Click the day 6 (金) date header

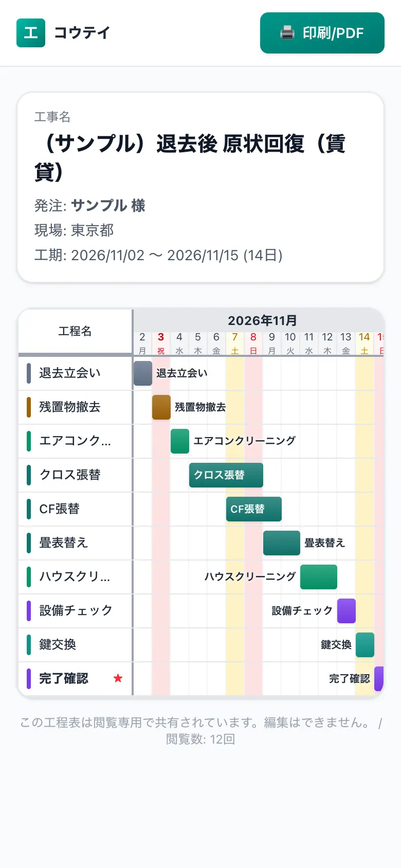(x=216, y=343)
